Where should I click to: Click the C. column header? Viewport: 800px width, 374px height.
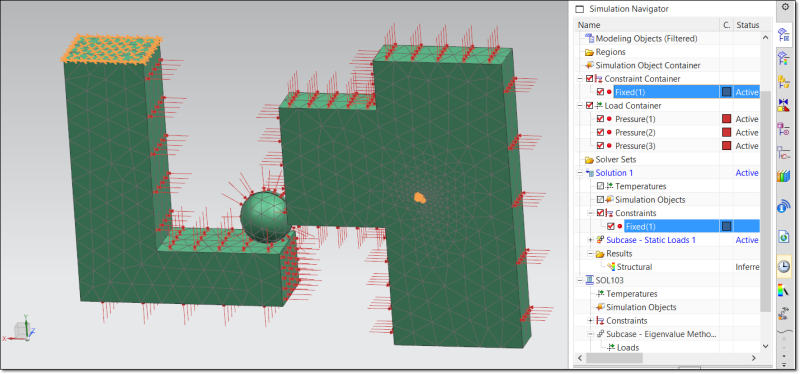click(x=727, y=25)
